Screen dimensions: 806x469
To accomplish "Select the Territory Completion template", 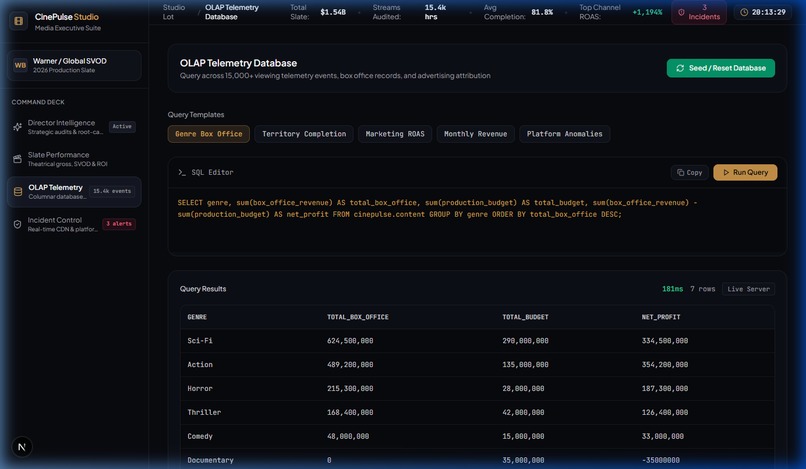I will click(304, 134).
